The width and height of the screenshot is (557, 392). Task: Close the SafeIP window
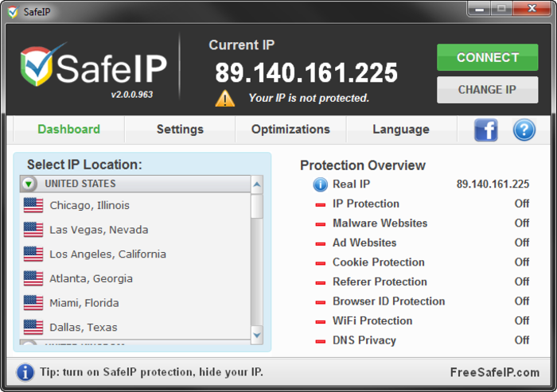(532, 9)
